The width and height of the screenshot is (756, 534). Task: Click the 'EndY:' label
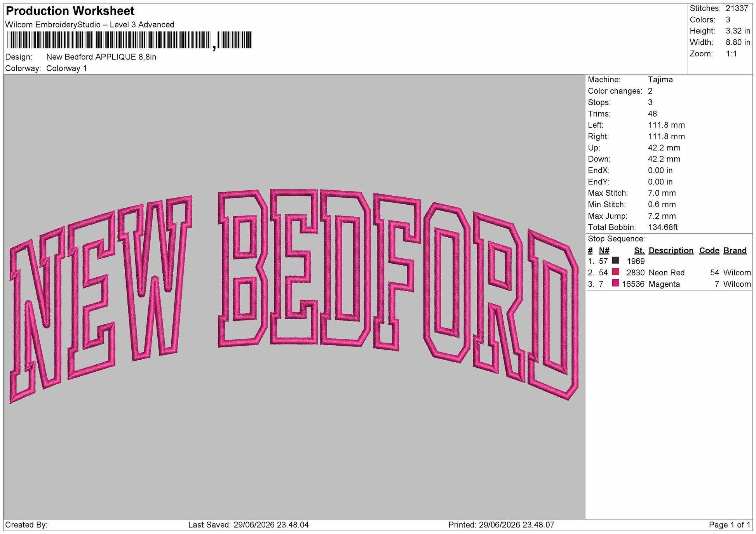pos(599,182)
